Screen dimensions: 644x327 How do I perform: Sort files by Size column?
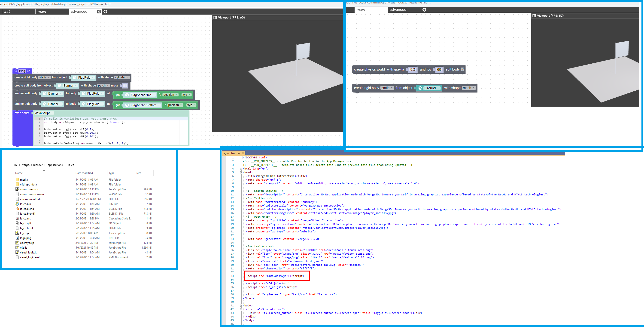139,173
